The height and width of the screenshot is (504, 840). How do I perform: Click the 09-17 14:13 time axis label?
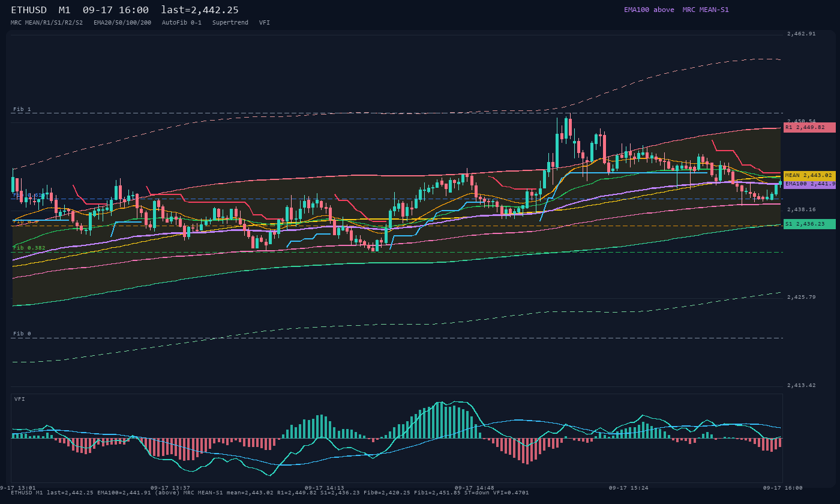325,488
